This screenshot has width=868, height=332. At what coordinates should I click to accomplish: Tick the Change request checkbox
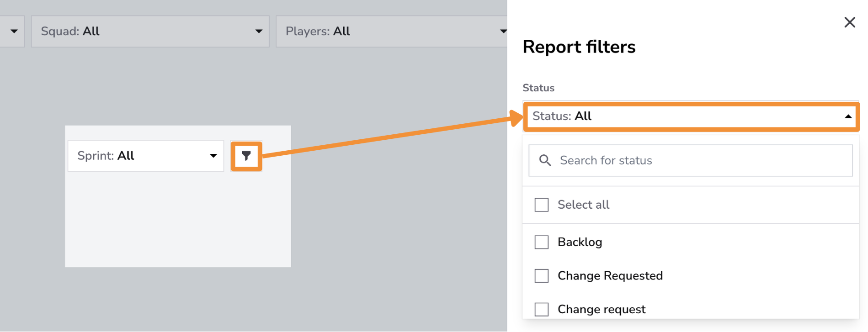(x=542, y=309)
